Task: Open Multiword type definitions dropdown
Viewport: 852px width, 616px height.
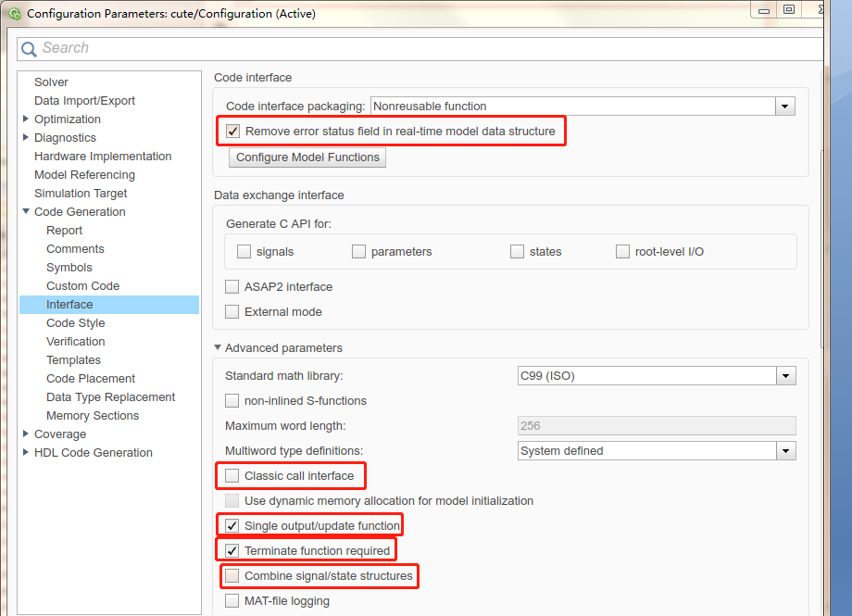Action: click(x=786, y=451)
